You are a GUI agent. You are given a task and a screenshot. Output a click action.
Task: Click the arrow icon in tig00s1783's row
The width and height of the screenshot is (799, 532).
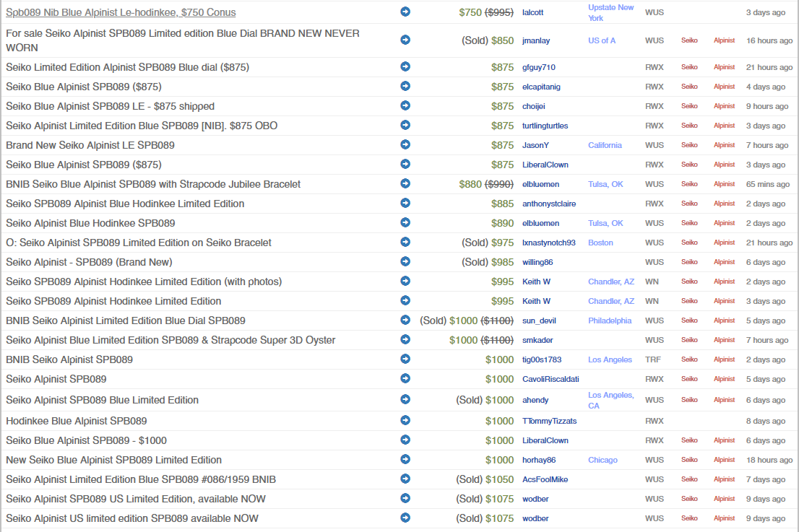(x=405, y=359)
